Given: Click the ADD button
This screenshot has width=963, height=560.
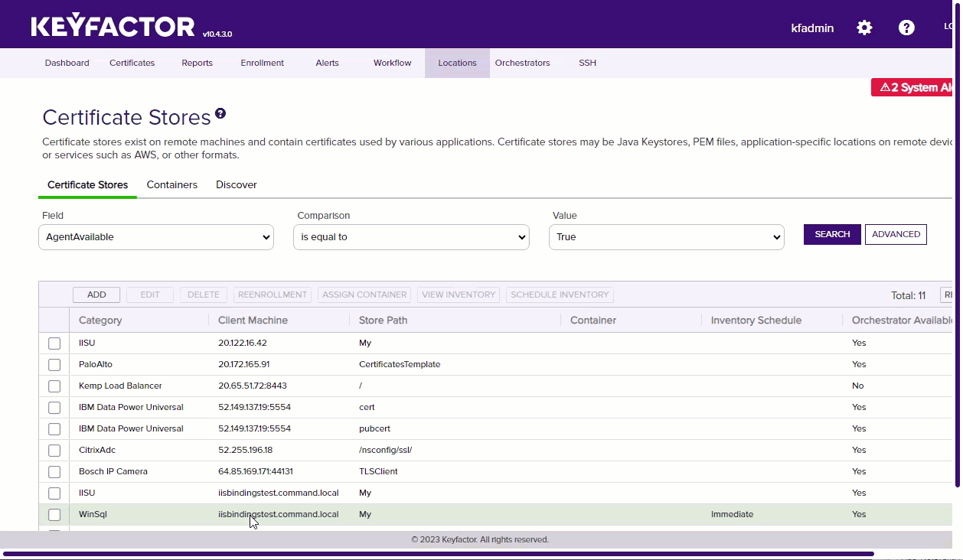Looking at the screenshot, I should [x=96, y=295].
